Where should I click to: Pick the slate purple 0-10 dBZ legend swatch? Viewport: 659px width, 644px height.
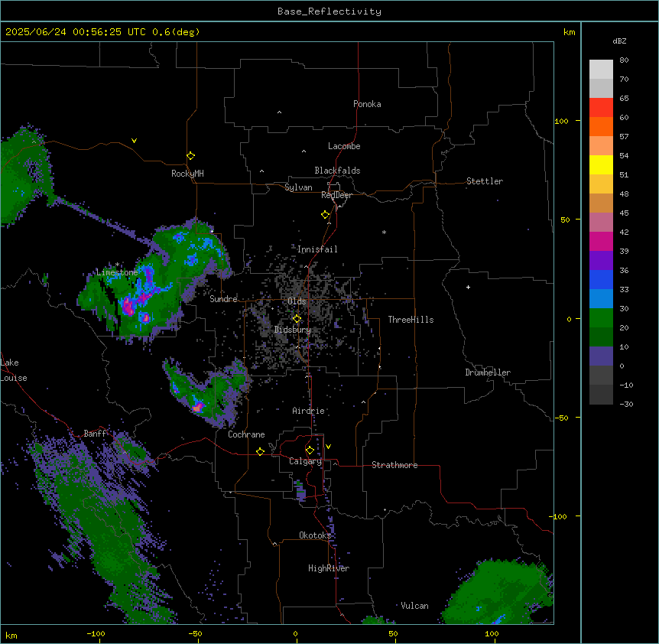click(x=601, y=356)
